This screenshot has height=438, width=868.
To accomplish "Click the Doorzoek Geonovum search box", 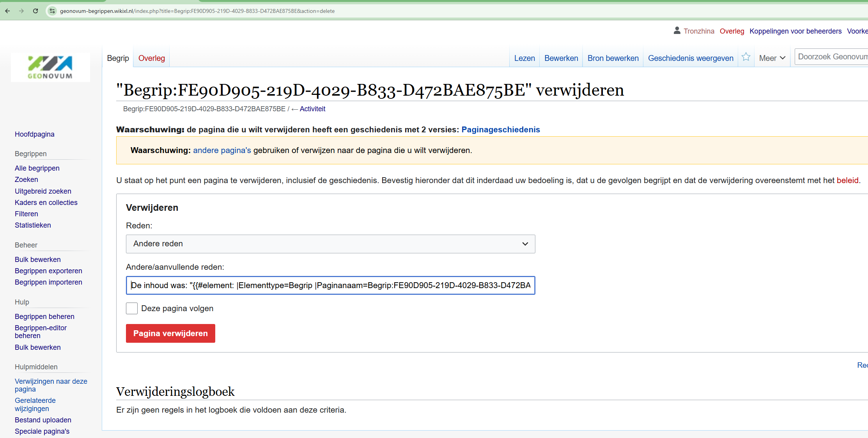I will 831,57.
